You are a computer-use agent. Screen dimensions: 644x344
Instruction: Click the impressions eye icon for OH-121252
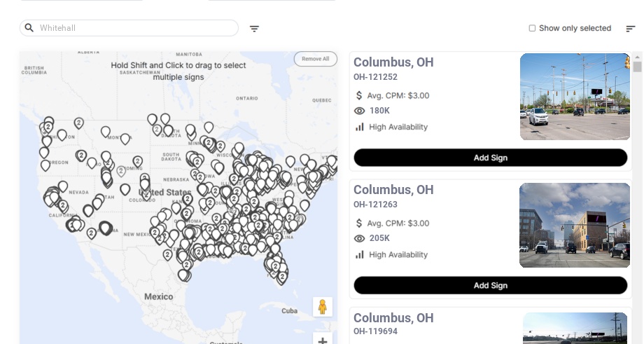[360, 111]
